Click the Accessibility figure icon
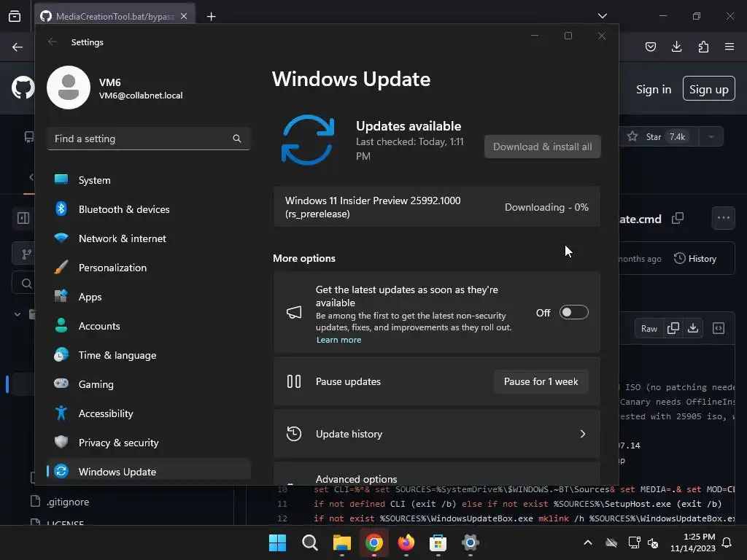This screenshot has width=747, height=560. tap(61, 413)
